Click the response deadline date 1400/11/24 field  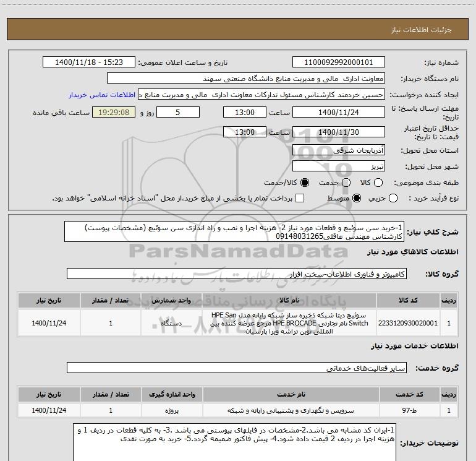click(339, 112)
